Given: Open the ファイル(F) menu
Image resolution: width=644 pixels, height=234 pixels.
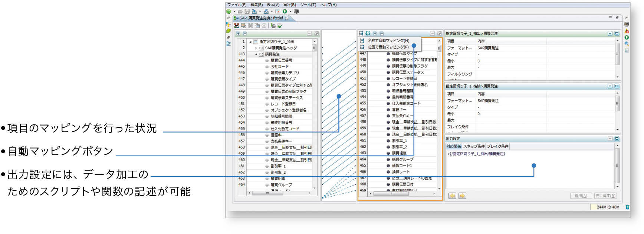Looking at the screenshot, I should click(237, 5).
